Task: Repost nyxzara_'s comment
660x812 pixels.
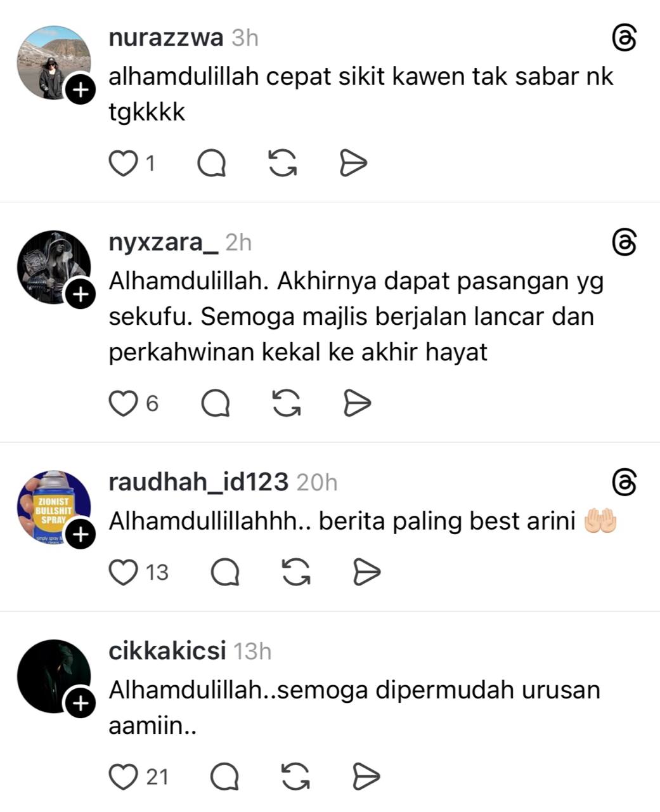Action: pyautogui.click(x=287, y=403)
